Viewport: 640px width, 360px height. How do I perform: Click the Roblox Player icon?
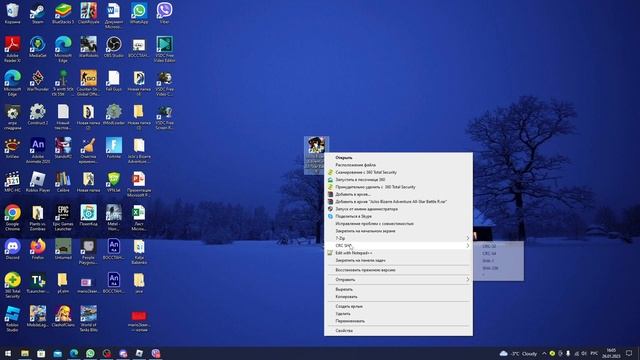pos(38,182)
